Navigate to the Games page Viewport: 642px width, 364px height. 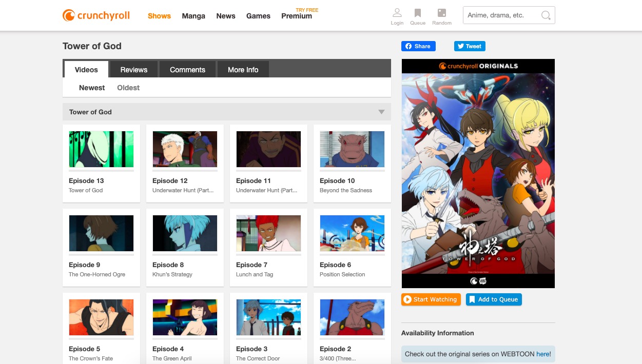(258, 16)
